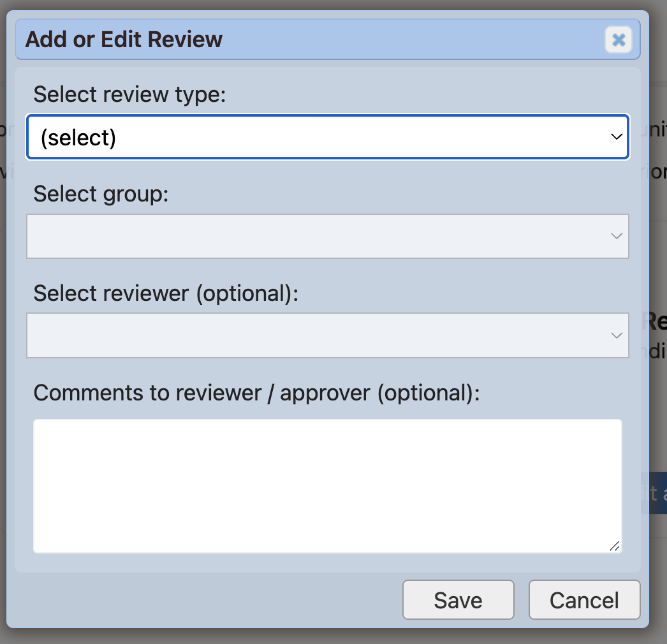Click the "Select group:" label
The height and width of the screenshot is (644, 667).
coord(101,194)
